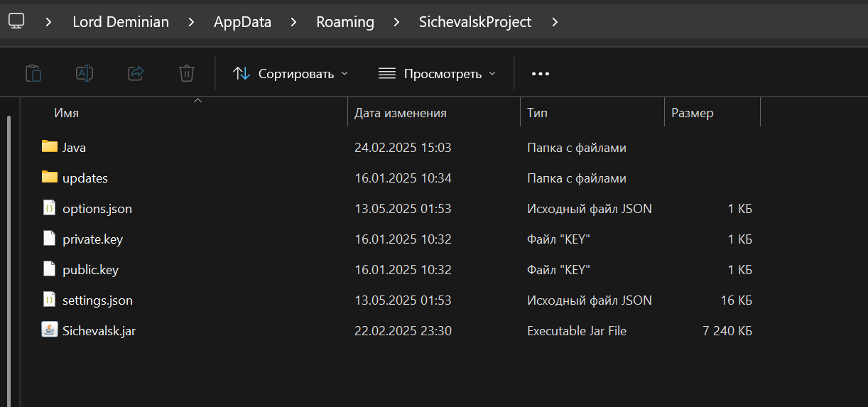Click the Paste clipboard icon
Screen dimensions: 868x407
33,73
